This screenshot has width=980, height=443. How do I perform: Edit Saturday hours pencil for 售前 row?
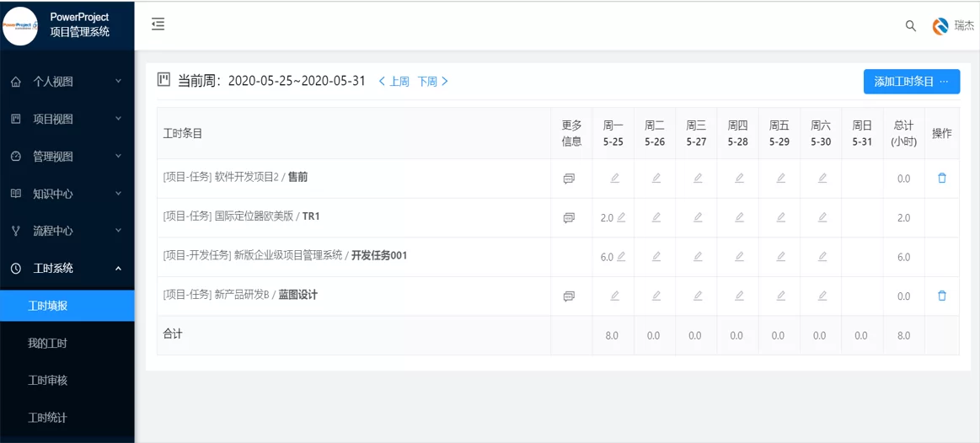[x=822, y=179]
